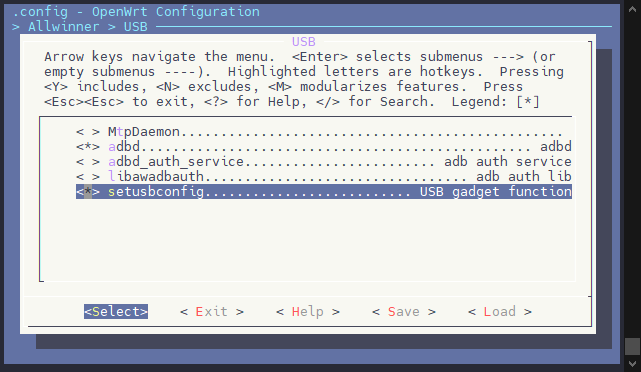
Task: Toggle the setusbconfig selection marker
Action: point(88,191)
